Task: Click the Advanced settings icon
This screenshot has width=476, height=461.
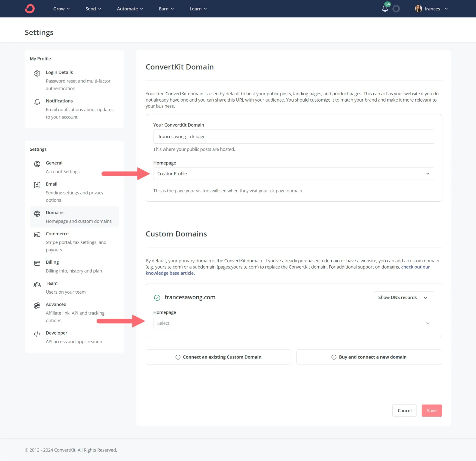Action: point(37,305)
